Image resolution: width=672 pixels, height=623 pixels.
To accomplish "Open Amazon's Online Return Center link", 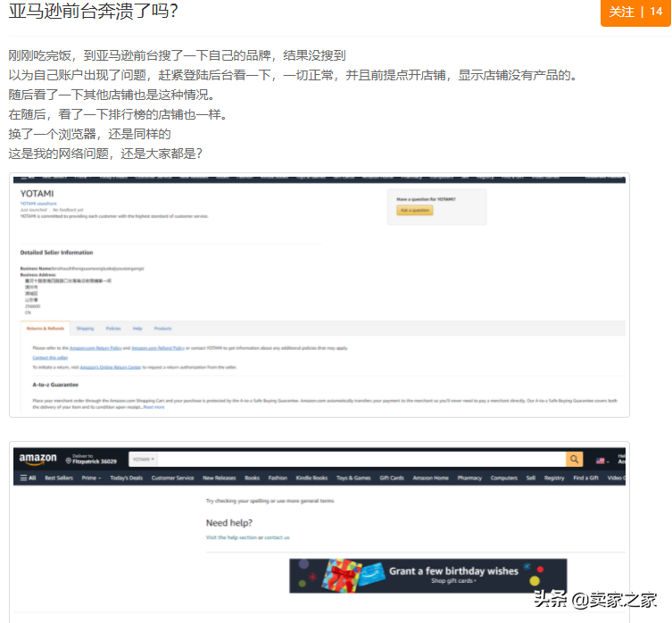I will 111,367.
